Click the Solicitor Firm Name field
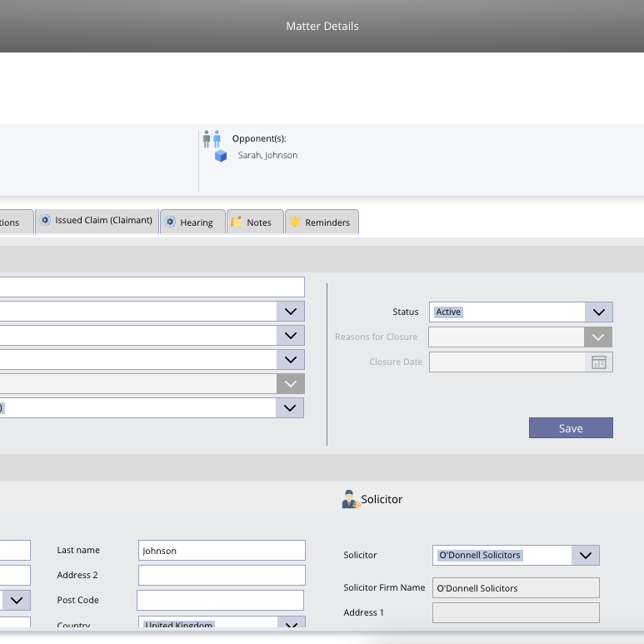 516,588
